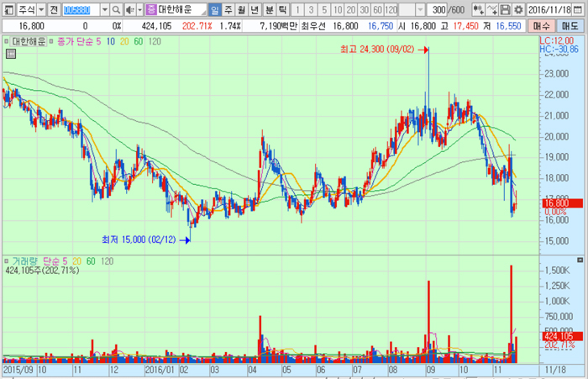Screen dimensions: 588x379
Task: Click the add indicator candlestick icon
Action: click(x=478, y=10)
